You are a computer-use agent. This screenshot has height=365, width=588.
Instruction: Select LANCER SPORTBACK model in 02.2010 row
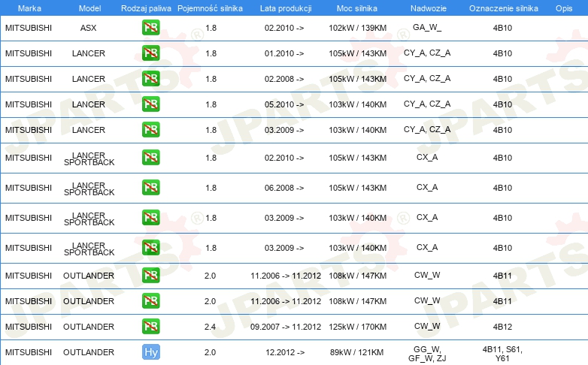[x=89, y=158]
